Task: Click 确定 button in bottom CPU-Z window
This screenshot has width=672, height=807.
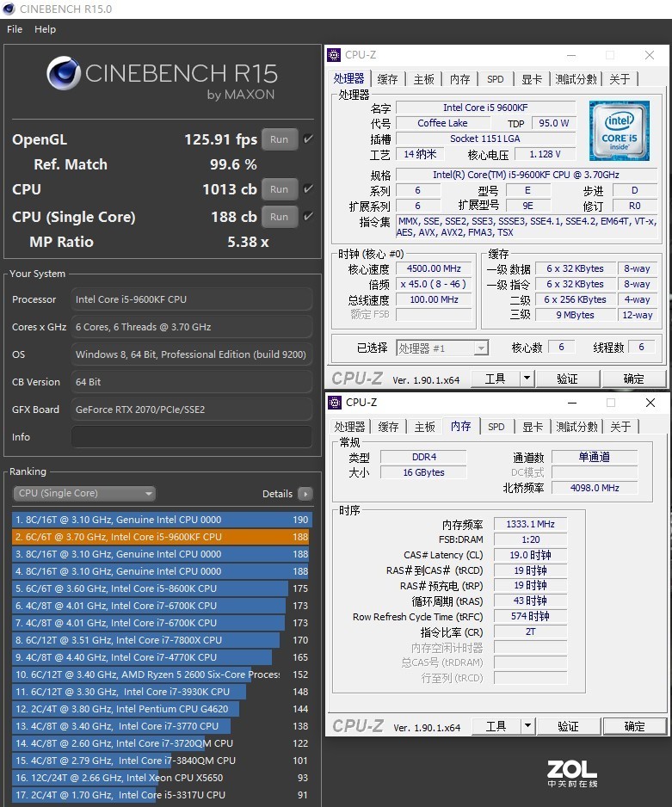Action: pyautogui.click(x=634, y=727)
